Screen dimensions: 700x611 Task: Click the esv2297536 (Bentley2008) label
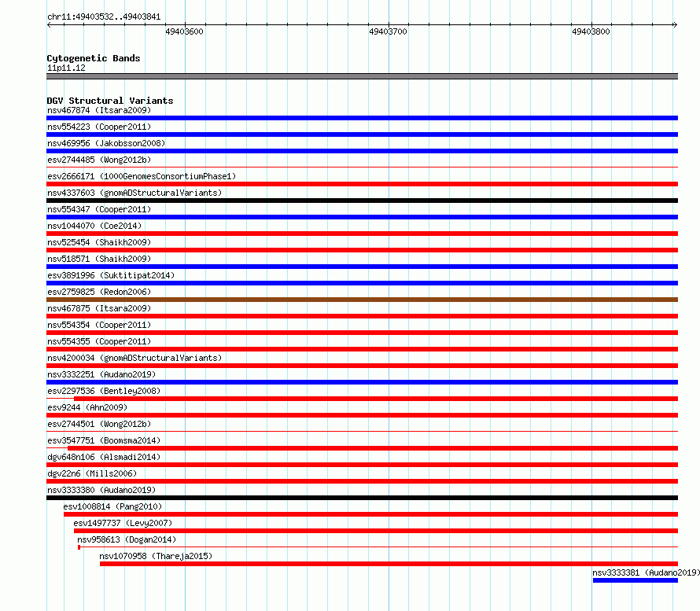(x=104, y=391)
